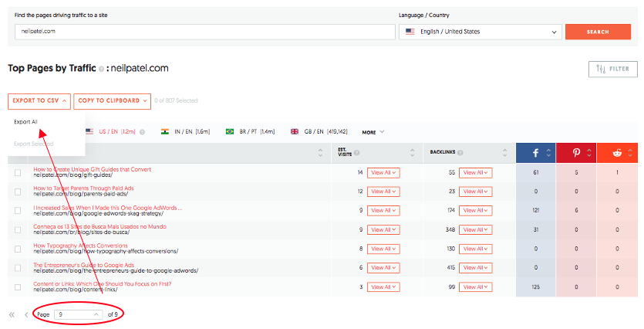Screen dimensions: 644x329
Task: Click the help icon beside Backlinks
Action: (461, 153)
